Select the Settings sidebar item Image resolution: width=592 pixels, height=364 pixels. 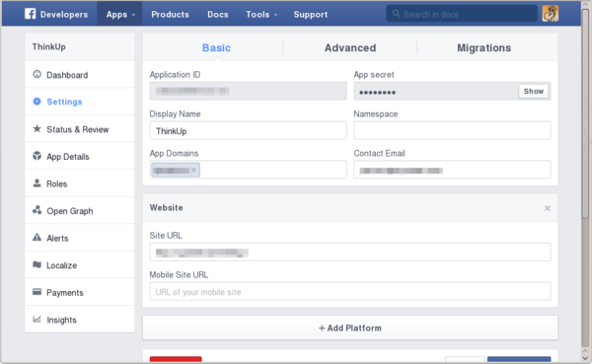[80, 102]
